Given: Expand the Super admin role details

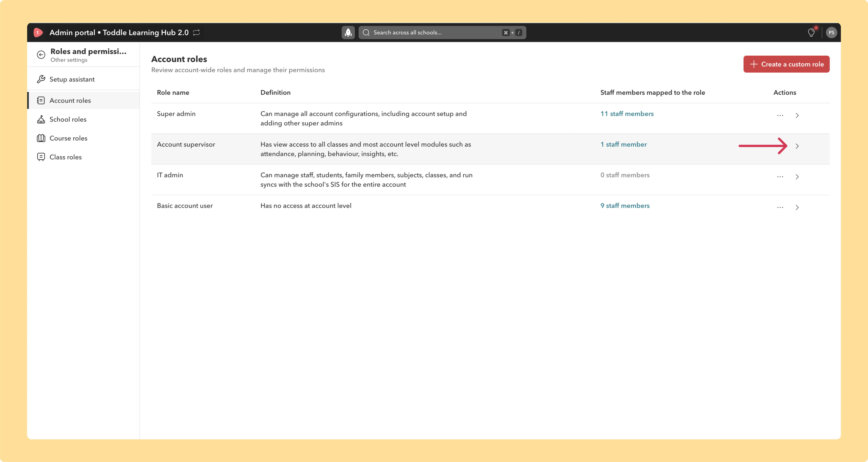Looking at the screenshot, I should coord(797,115).
